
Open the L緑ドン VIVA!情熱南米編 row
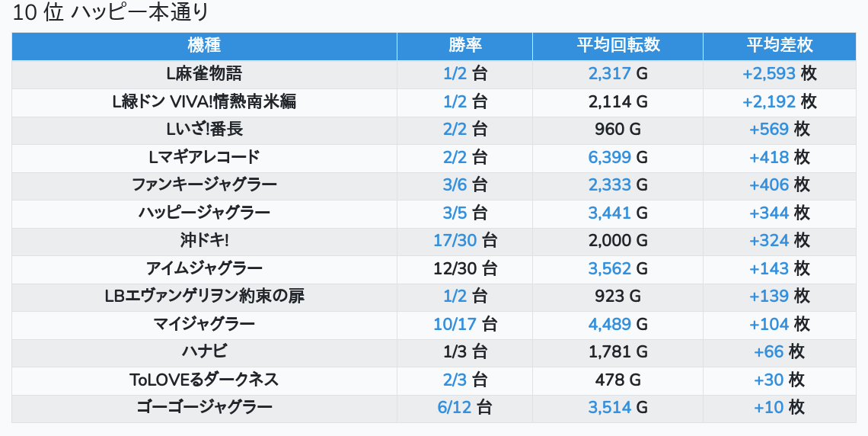coord(204,101)
